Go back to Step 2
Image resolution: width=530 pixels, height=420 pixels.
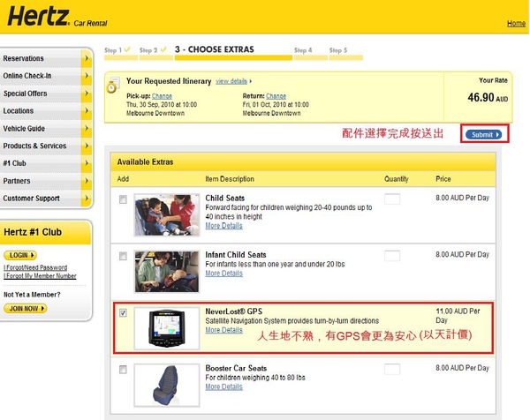click(153, 50)
